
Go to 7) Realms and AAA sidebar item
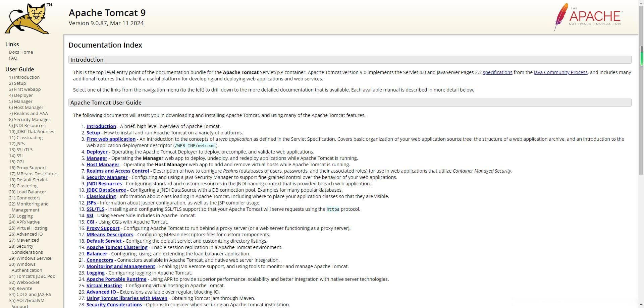[x=29, y=113]
